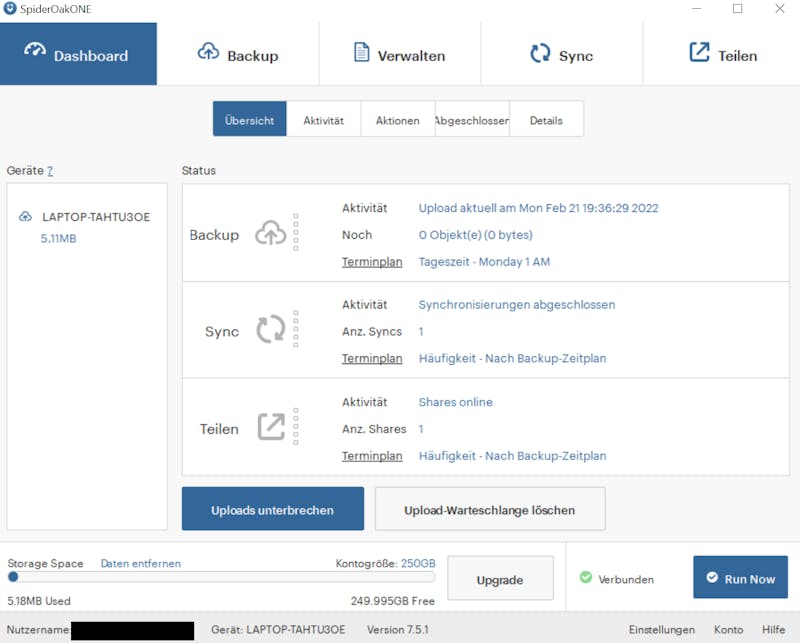Screen dimensions: 800x643
Task: Click the cloud icon beside LAPTOP-TAHTU3OE
Action: 25,217
